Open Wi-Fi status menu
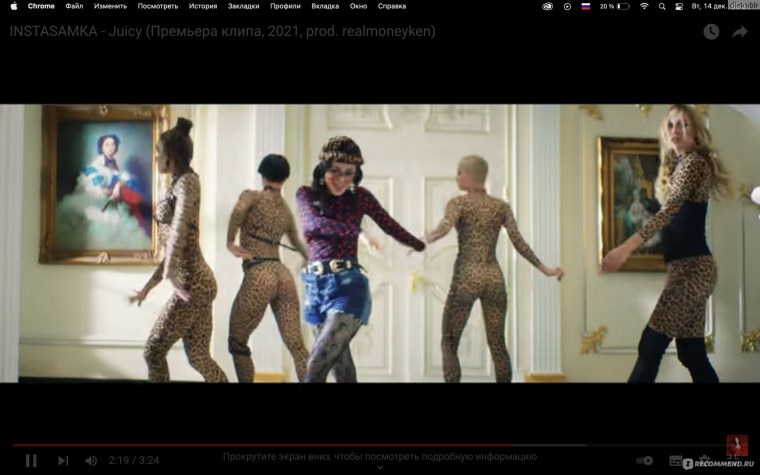 pos(644,6)
